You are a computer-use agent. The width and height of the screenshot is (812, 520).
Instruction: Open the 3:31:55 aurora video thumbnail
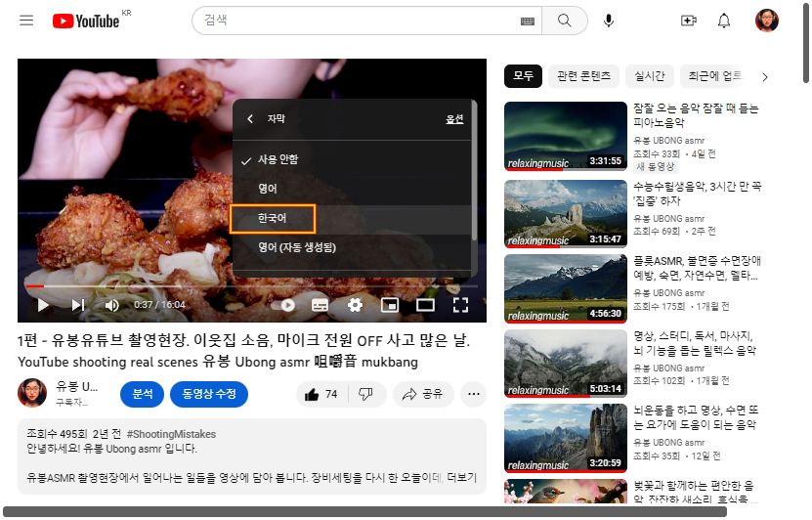pyautogui.click(x=566, y=136)
